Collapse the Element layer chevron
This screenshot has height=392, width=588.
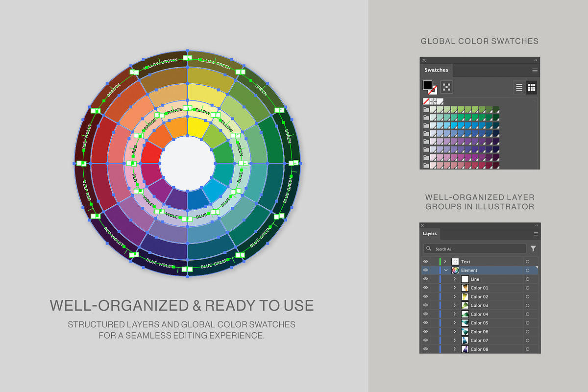click(x=446, y=270)
